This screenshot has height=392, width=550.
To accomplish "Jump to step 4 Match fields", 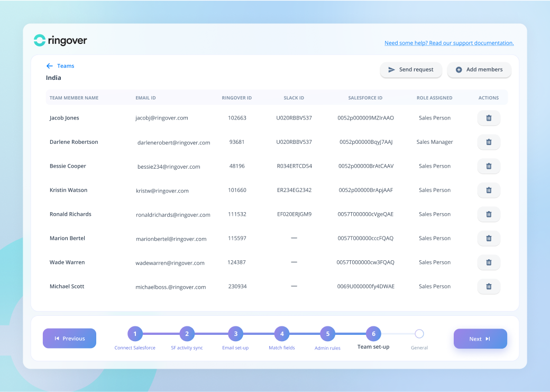I will (282, 334).
